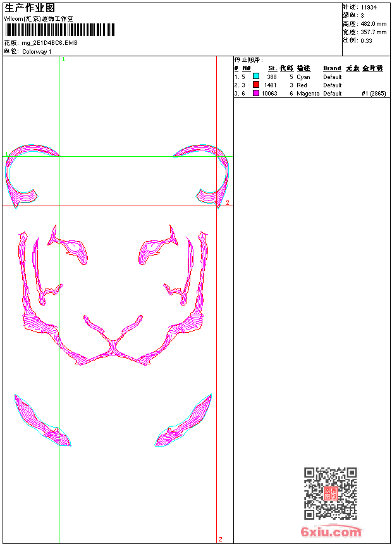Click the Colorway 1 label
This screenshot has width=392, height=544.
[x=37, y=52]
